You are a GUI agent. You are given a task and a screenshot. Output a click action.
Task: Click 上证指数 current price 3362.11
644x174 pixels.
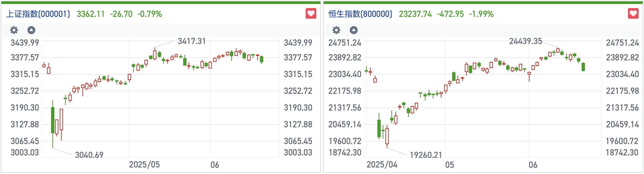[91, 14]
